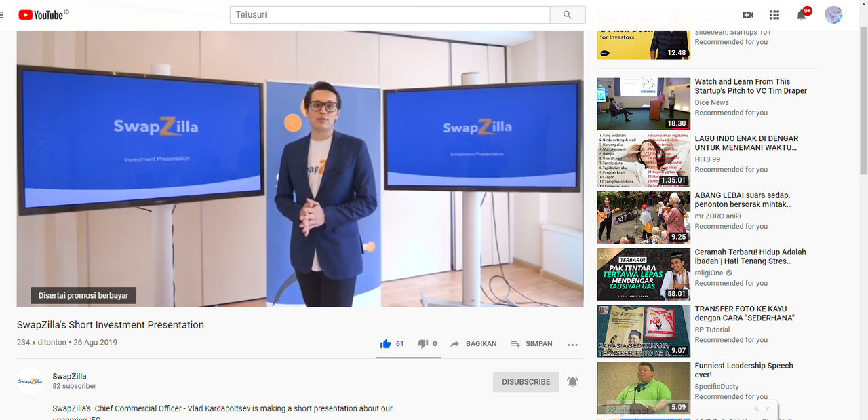Close the Lightshot popup with X
This screenshot has width=868, height=420.
click(767, 409)
